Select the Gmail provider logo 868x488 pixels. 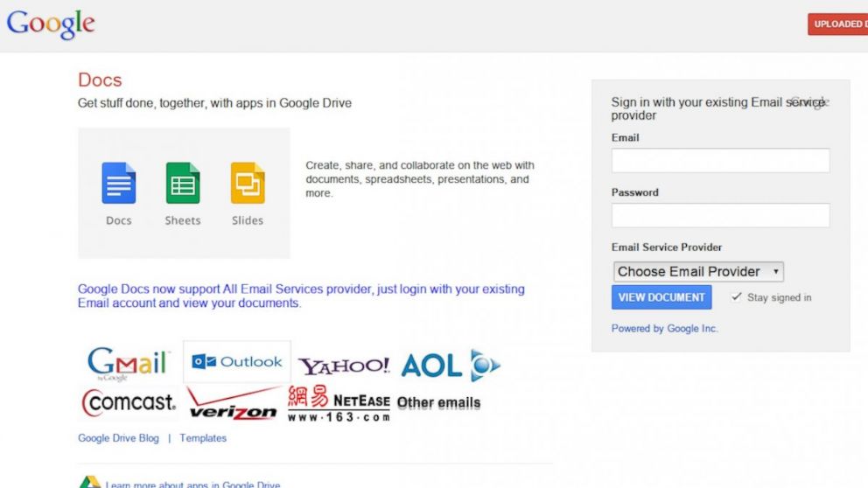pos(128,364)
